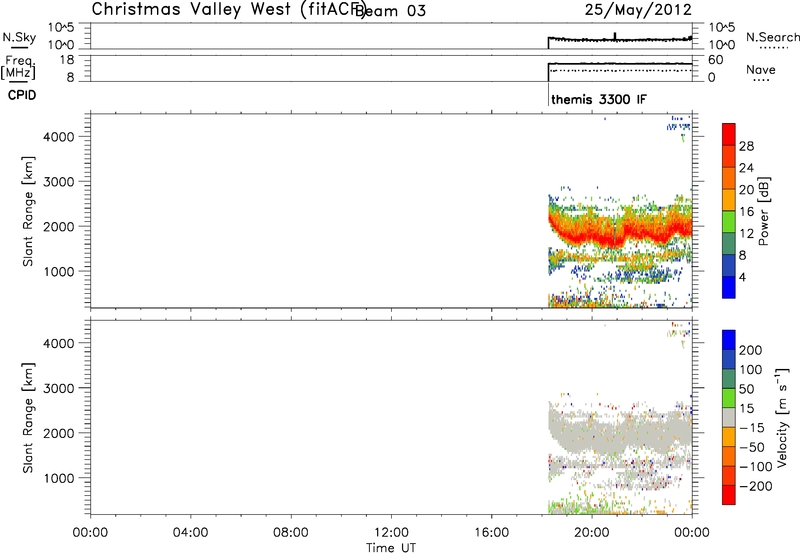Click the "Beam 03" label

click(392, 11)
